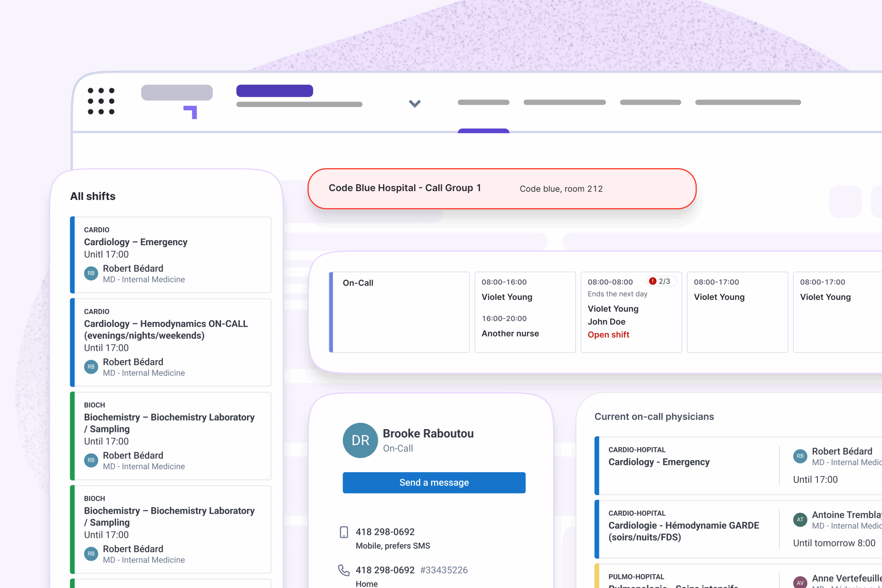Select the second navigation tab placeholder

point(564,102)
